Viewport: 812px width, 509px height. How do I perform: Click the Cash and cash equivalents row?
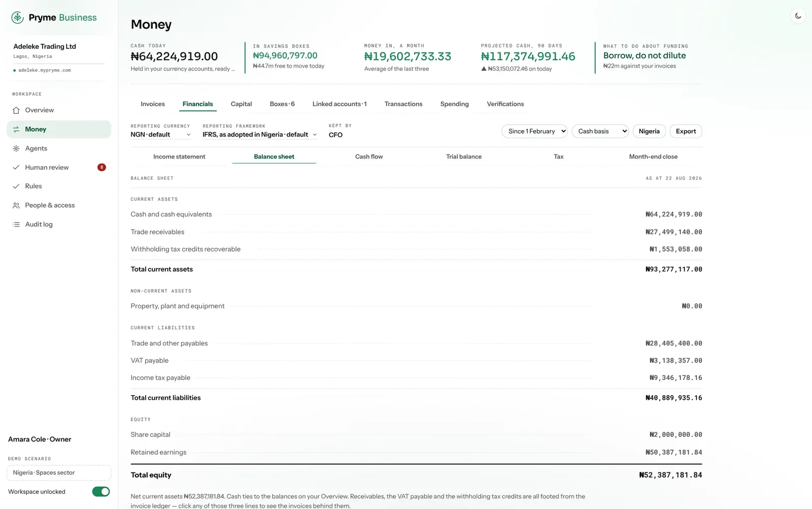tap(416, 214)
